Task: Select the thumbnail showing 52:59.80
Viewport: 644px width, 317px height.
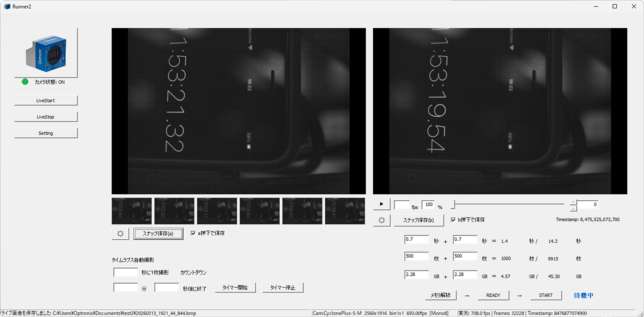Action: (344, 211)
